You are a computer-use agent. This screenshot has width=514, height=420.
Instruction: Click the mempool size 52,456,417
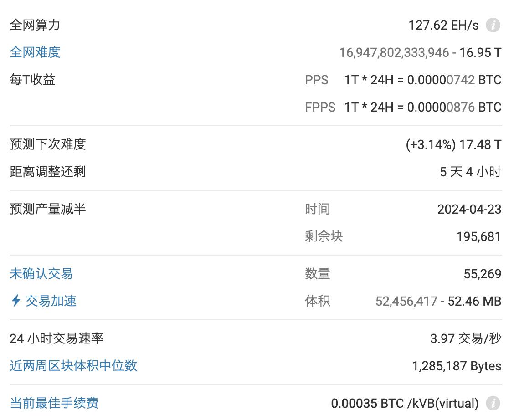coord(406,301)
